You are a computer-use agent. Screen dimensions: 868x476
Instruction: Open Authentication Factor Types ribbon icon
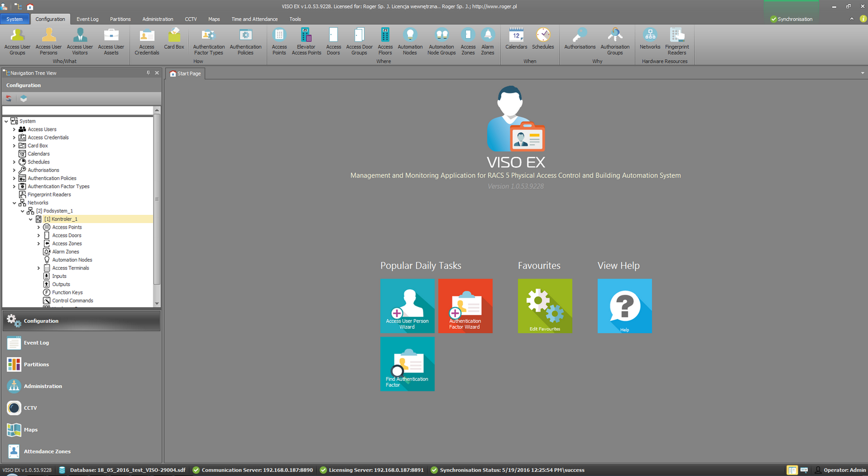[209, 42]
